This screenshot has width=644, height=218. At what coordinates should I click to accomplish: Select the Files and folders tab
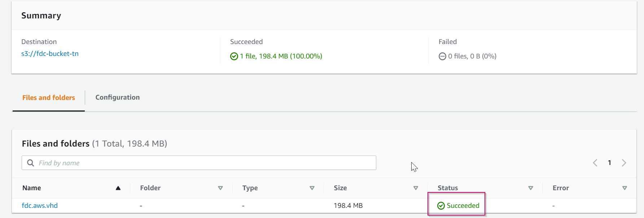click(49, 98)
